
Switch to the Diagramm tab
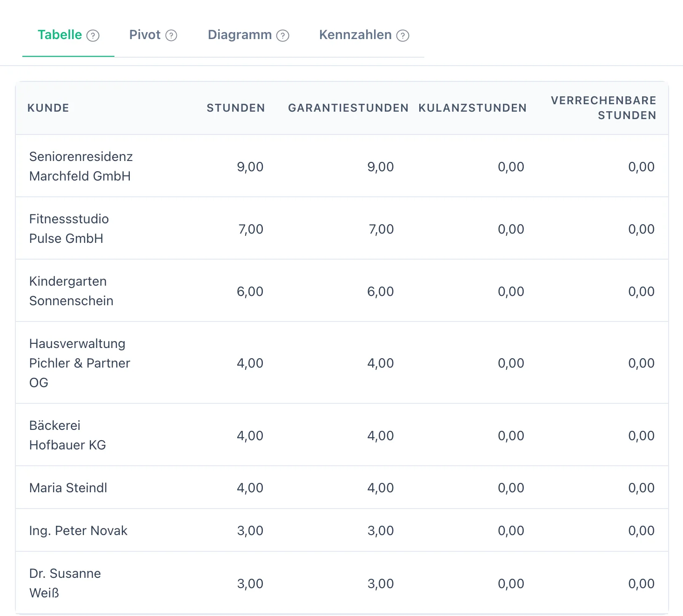coord(248,35)
